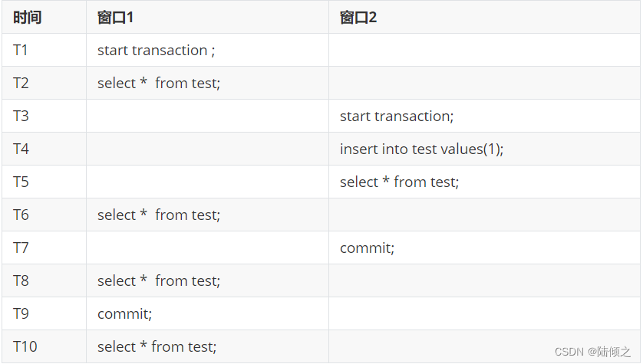Click 'start transaction ;' in row T1

click(x=157, y=51)
